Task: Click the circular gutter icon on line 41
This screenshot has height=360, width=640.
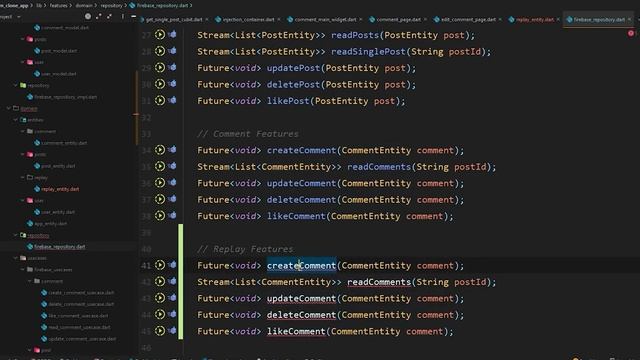Action: 160,265
